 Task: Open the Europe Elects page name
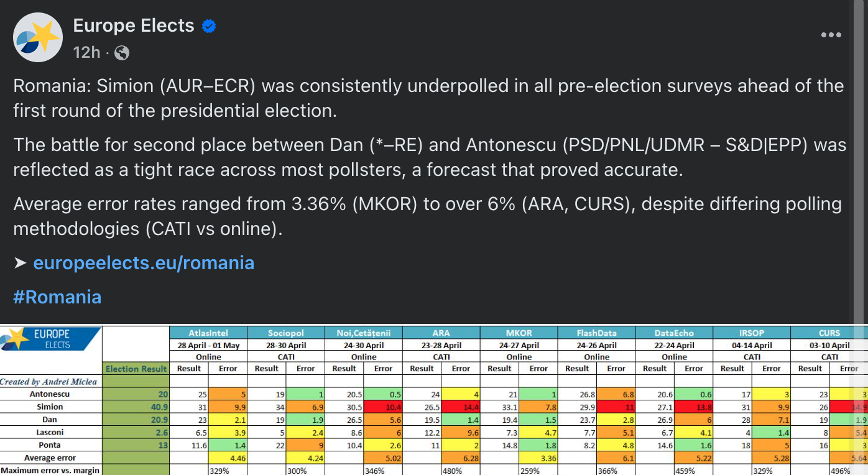point(134,25)
